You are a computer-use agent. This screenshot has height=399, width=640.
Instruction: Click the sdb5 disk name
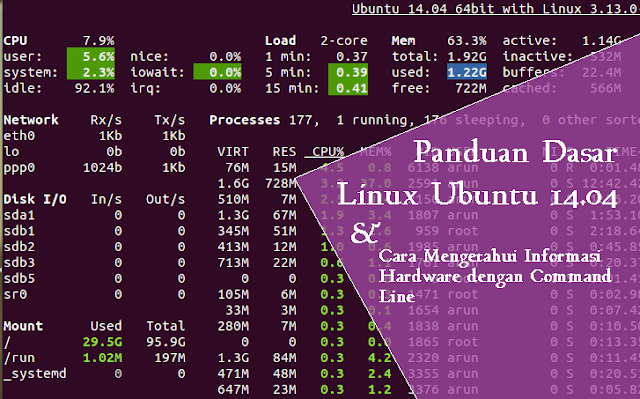[x=19, y=279]
